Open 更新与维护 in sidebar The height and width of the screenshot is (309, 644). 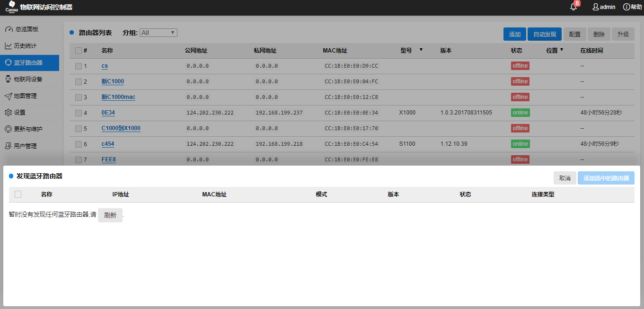pos(28,129)
